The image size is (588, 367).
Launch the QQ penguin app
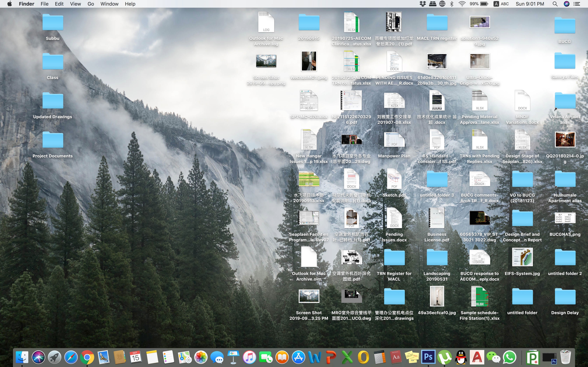click(x=461, y=357)
